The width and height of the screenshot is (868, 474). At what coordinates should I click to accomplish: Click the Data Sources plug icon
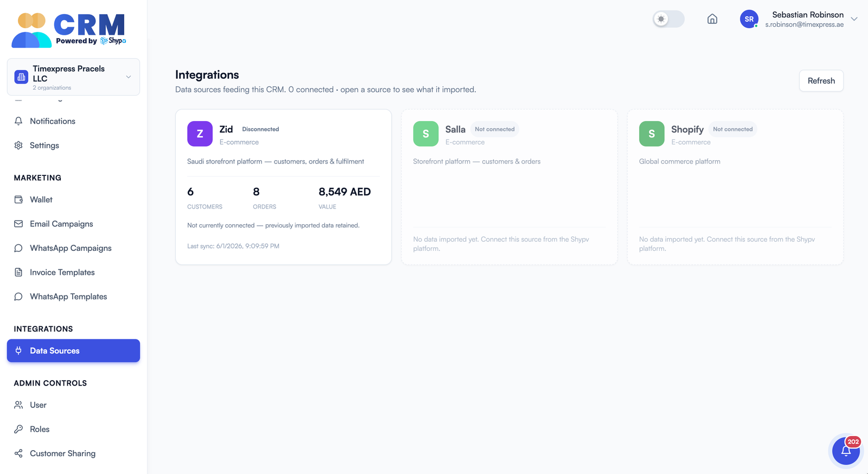[x=18, y=351]
